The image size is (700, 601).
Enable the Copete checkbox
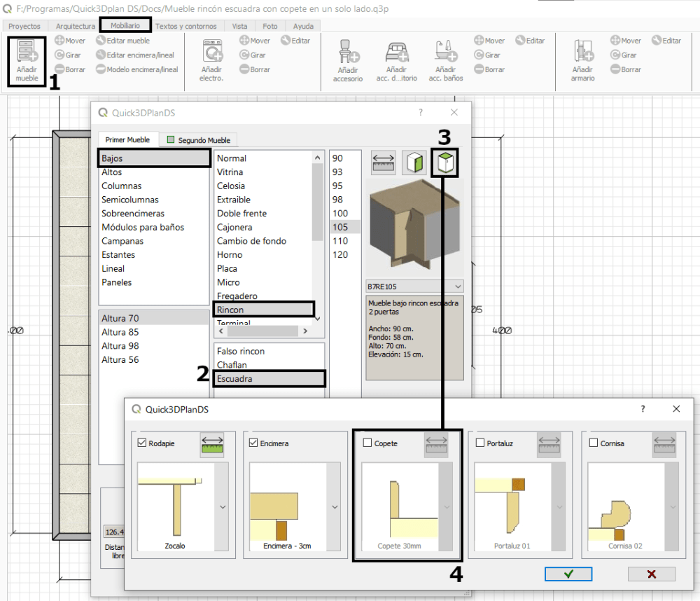coord(367,443)
